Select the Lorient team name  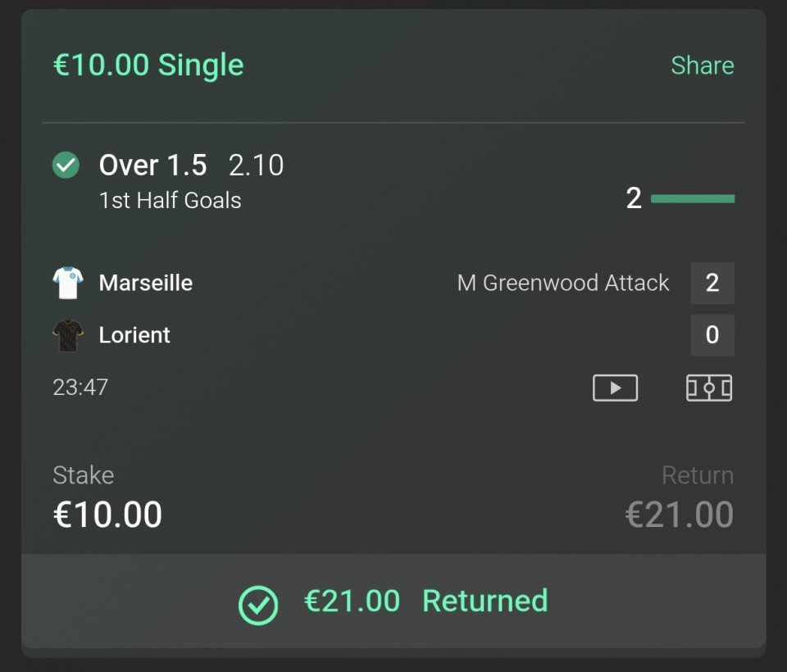[x=134, y=335]
